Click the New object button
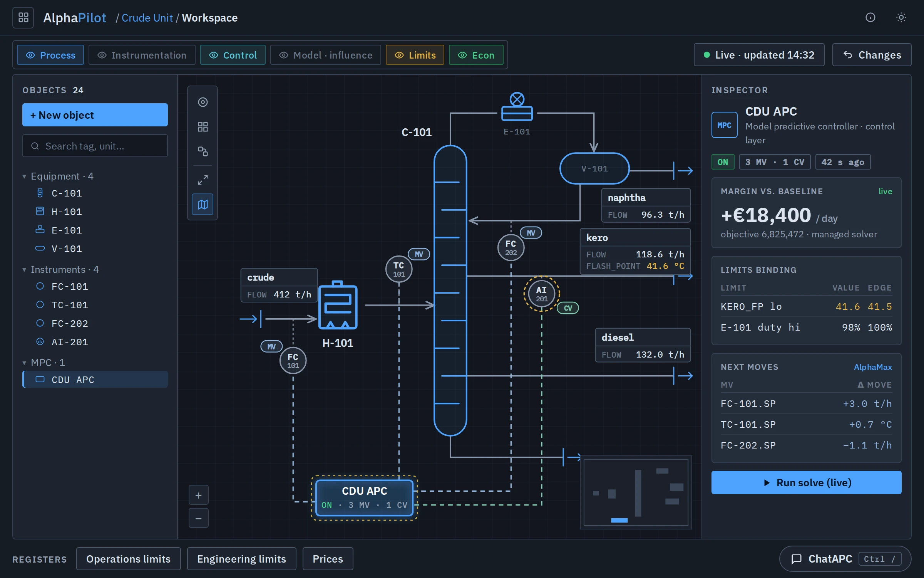924x578 pixels. tap(95, 115)
